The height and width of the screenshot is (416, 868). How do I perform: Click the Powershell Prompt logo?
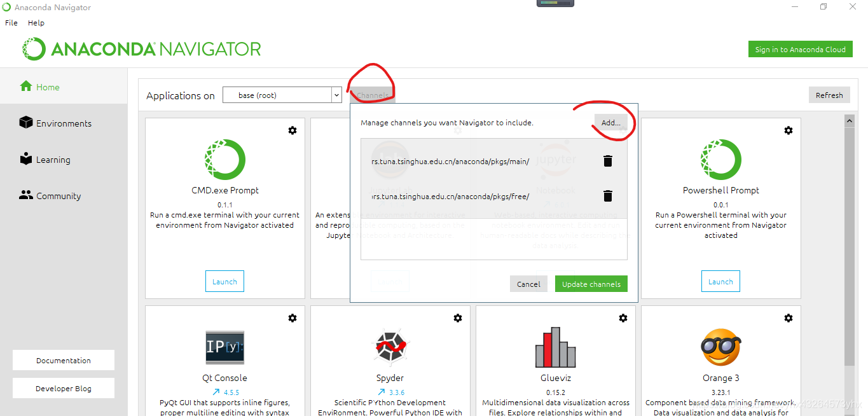[x=720, y=159]
